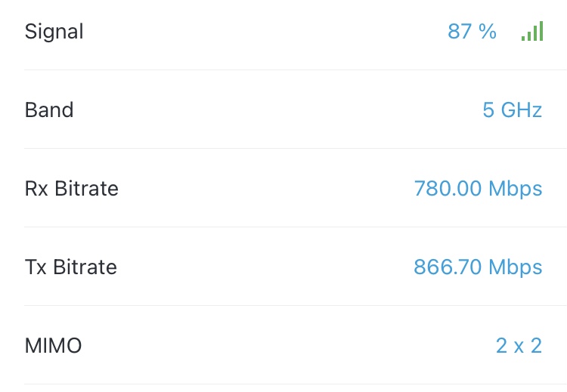Screen dimensions: 567x392
Task: Tap the percent sign next to 87
Action: (x=488, y=32)
